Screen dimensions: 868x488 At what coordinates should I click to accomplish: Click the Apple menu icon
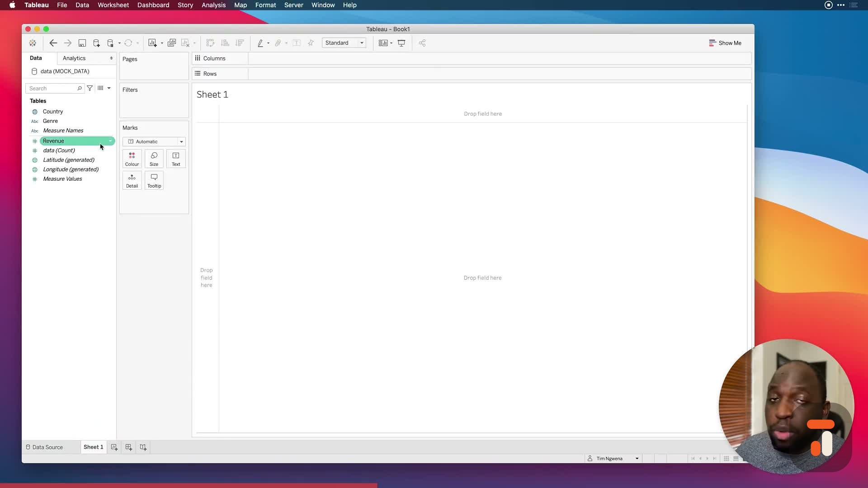[x=12, y=5]
